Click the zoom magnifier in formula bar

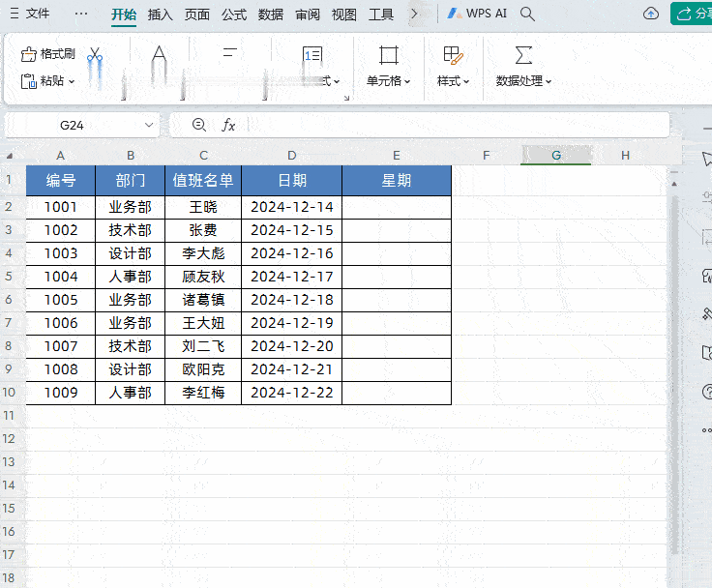point(199,125)
